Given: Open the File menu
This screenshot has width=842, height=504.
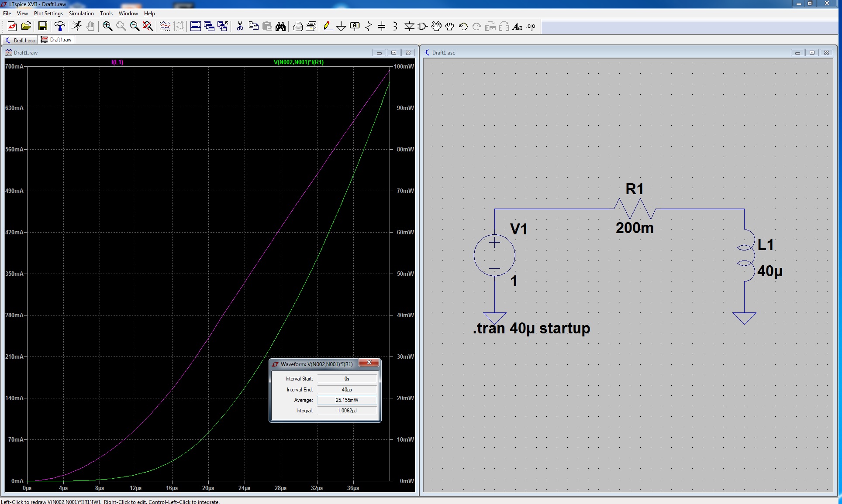Looking at the screenshot, I should pyautogui.click(x=7, y=14).
